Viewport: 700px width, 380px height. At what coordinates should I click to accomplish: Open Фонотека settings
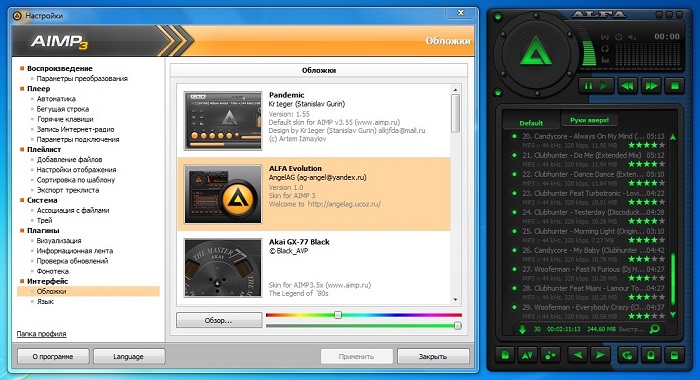tap(53, 271)
